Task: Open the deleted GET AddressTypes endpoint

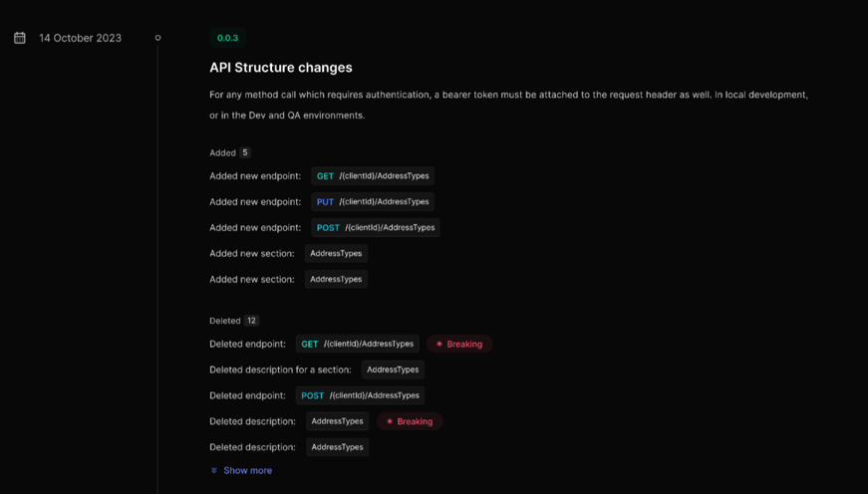Action: click(357, 345)
